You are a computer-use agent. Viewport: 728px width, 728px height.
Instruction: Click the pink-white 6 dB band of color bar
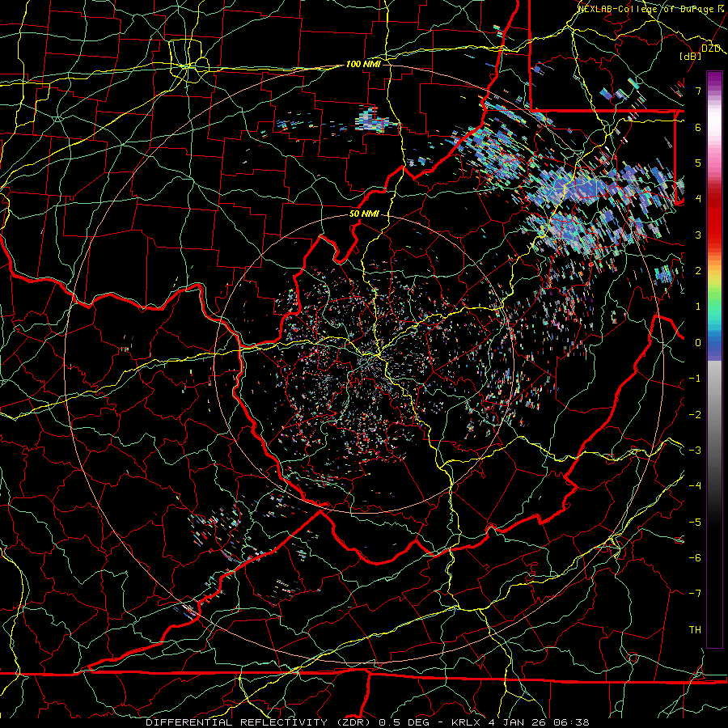point(714,127)
